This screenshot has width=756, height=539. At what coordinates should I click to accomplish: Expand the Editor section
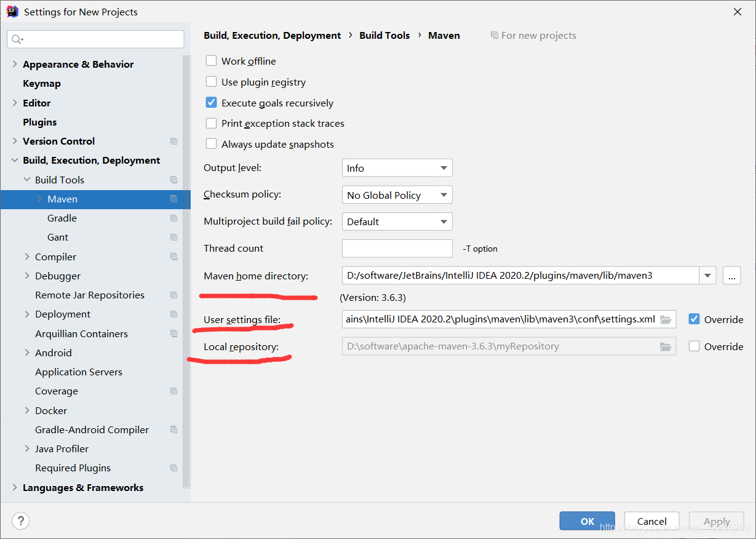tap(15, 103)
